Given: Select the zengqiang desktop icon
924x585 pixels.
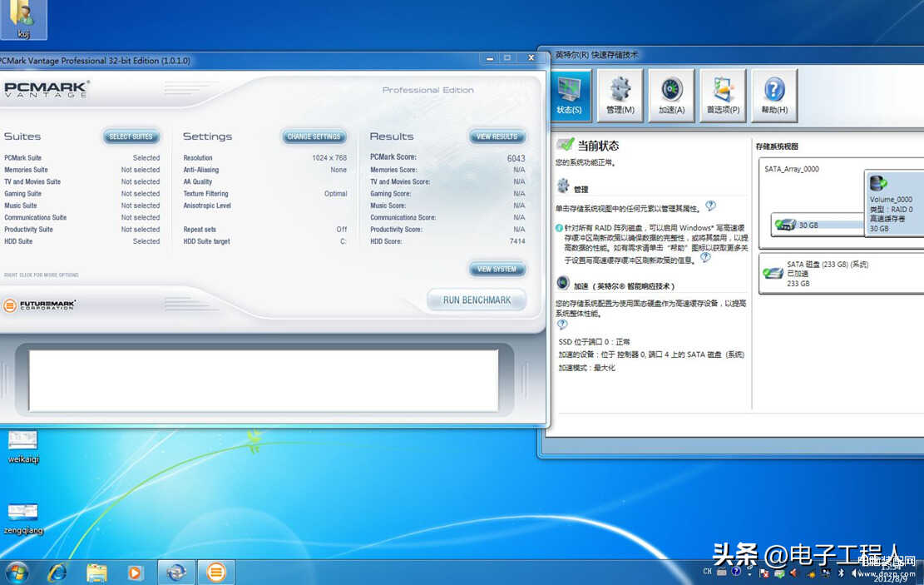Looking at the screenshot, I should 23,519.
